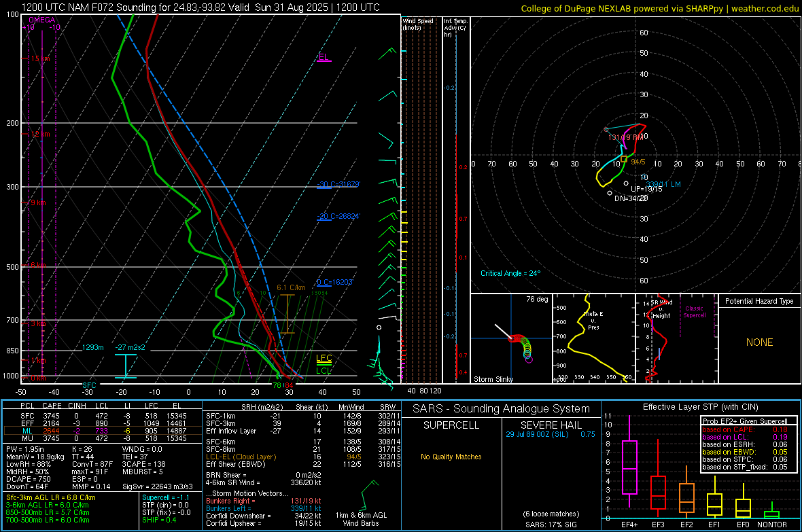This screenshot has height=532, width=802.
Task: Click the based on CAPE probability row
Action: pos(745,429)
